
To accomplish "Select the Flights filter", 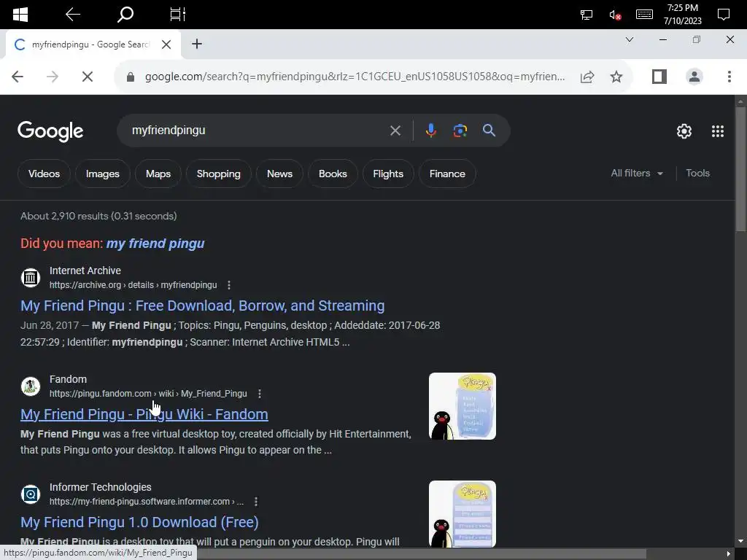I will [388, 174].
